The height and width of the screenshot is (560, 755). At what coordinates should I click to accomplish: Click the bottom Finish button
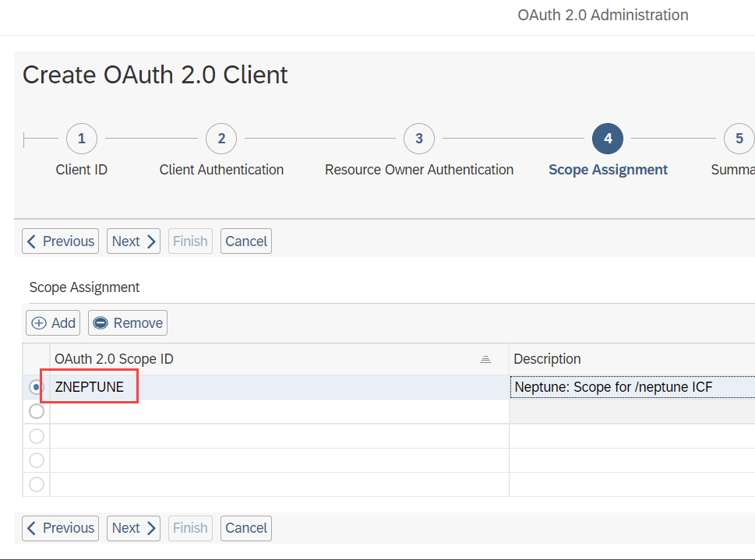pyautogui.click(x=190, y=528)
